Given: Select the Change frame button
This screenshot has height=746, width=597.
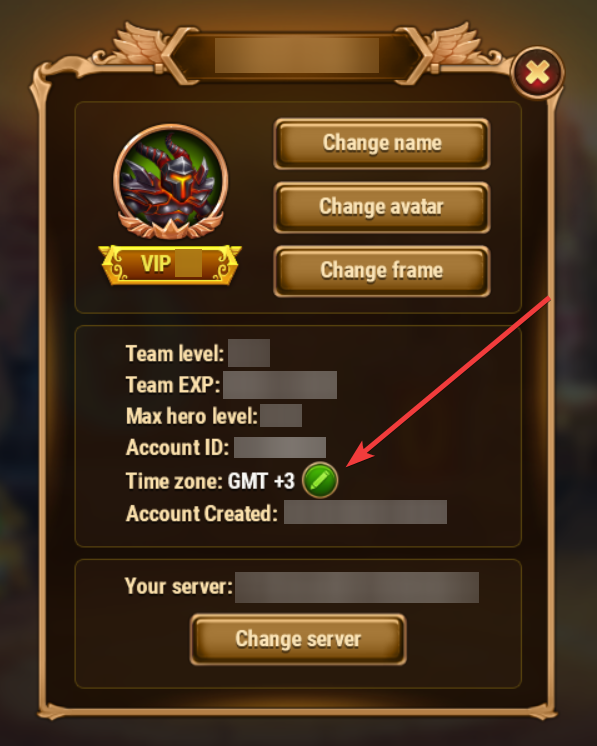Looking at the screenshot, I should 382,271.
